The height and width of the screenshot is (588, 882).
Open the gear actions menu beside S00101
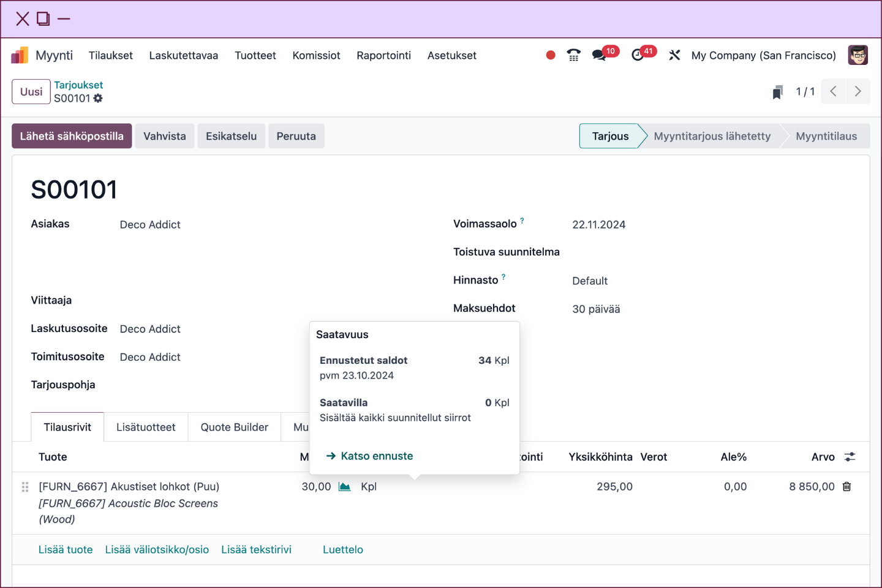point(98,99)
